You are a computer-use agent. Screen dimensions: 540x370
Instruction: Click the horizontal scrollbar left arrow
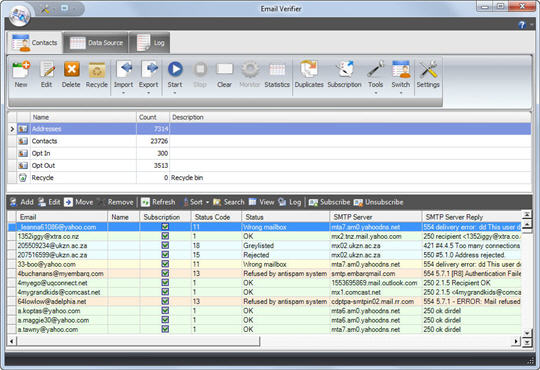(12, 341)
